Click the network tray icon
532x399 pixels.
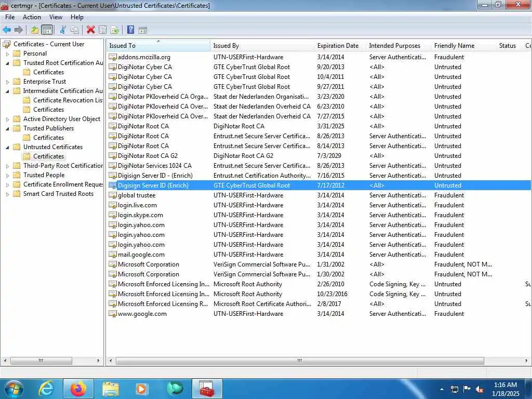455,389
